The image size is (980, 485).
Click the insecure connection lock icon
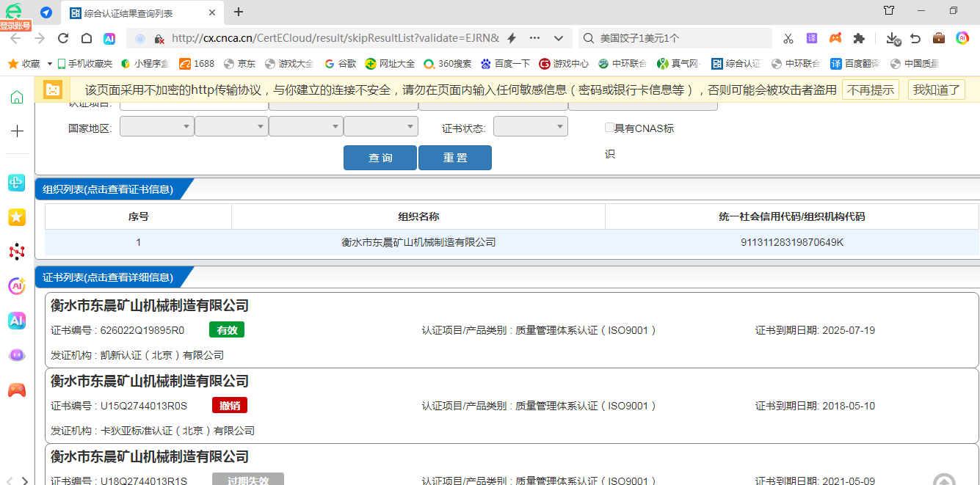click(158, 38)
